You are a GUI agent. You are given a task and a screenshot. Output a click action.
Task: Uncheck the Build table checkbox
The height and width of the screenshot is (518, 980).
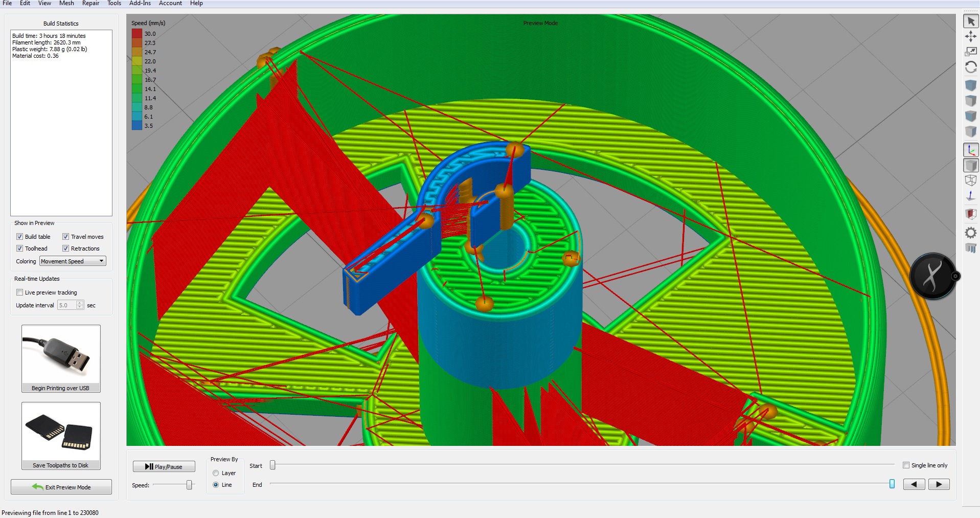20,237
